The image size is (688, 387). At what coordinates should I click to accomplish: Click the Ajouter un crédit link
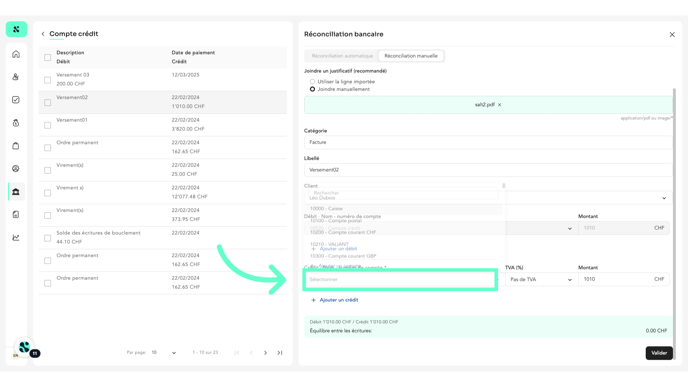[339, 300]
